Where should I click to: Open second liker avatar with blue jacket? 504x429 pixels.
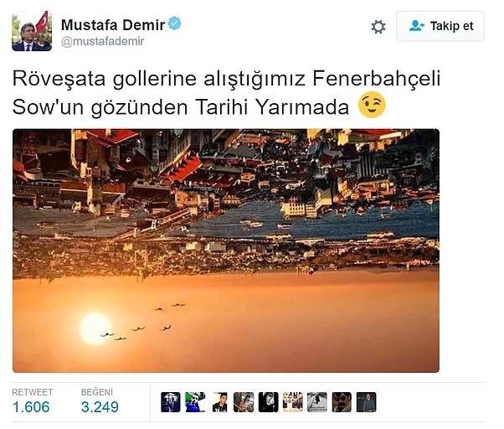[195, 402]
